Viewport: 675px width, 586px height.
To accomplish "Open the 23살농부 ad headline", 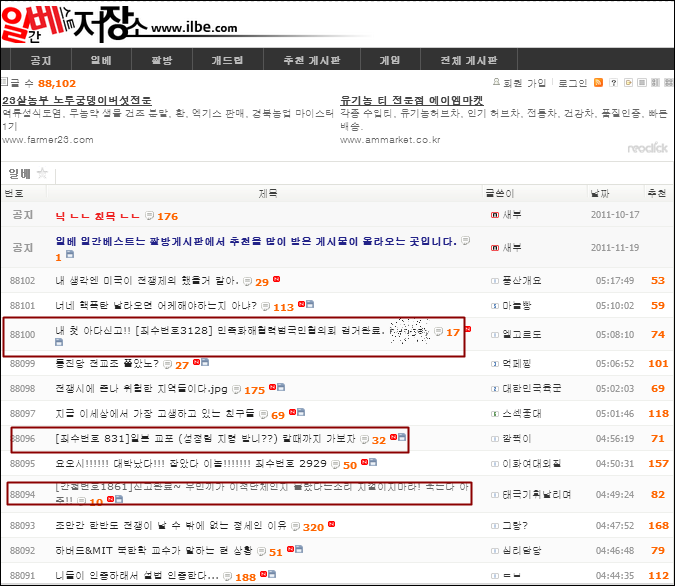I will 77,100.
